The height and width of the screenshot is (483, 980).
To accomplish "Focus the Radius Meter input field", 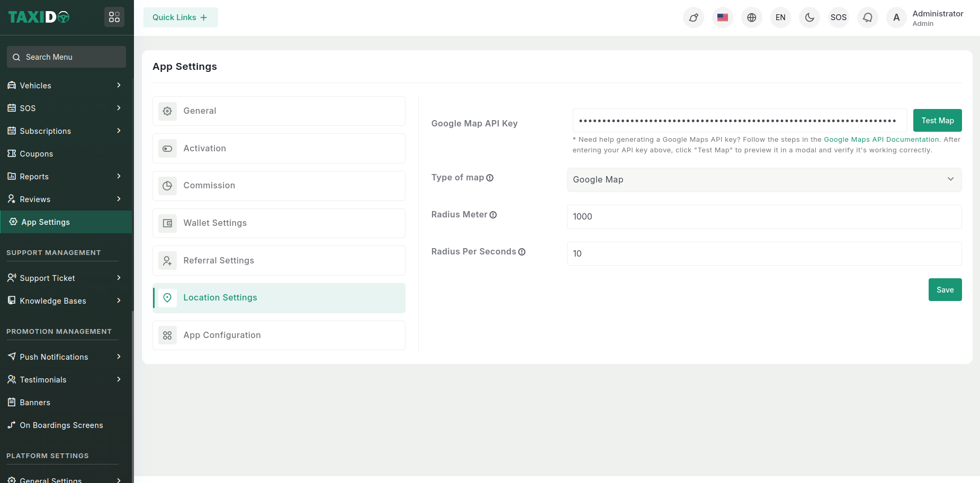I will tap(763, 217).
